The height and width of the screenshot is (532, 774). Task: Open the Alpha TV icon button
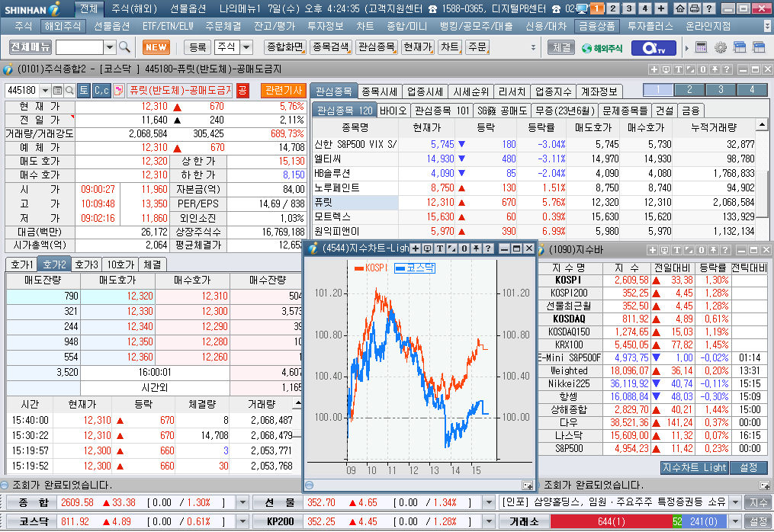(x=654, y=48)
